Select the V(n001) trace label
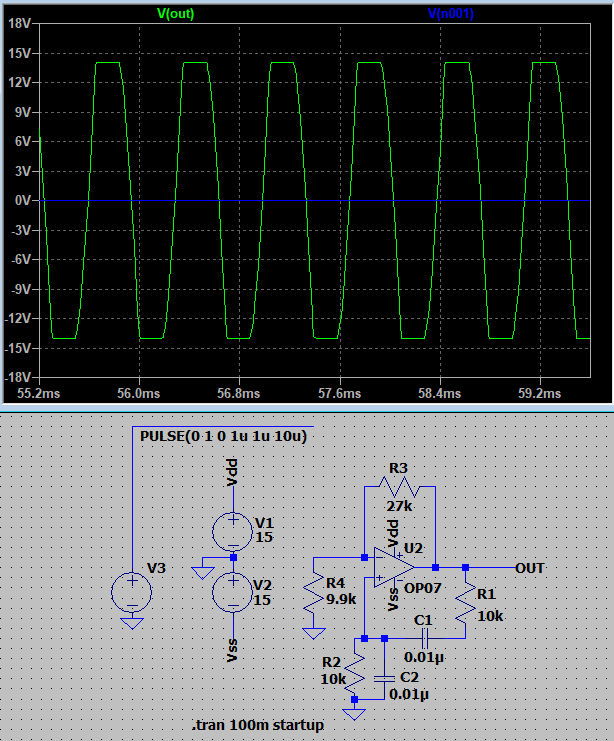This screenshot has height=741, width=614. tap(450, 13)
